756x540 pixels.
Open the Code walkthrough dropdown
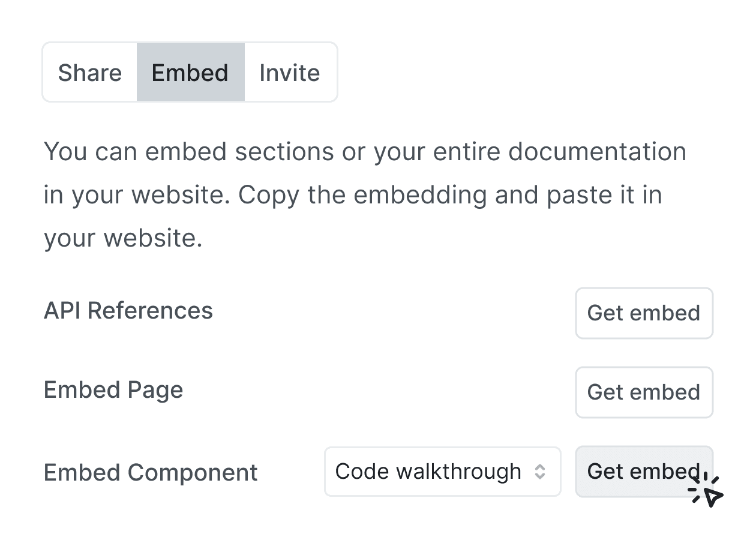443,472
